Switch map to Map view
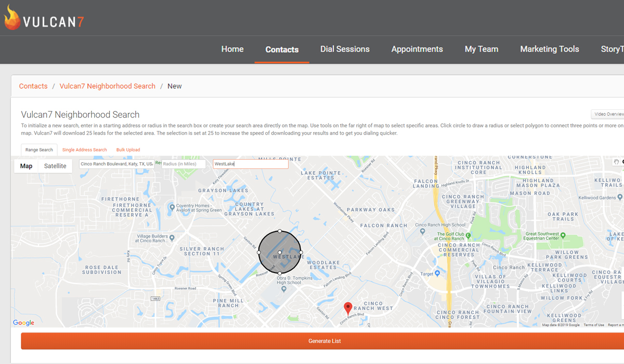 26,166
